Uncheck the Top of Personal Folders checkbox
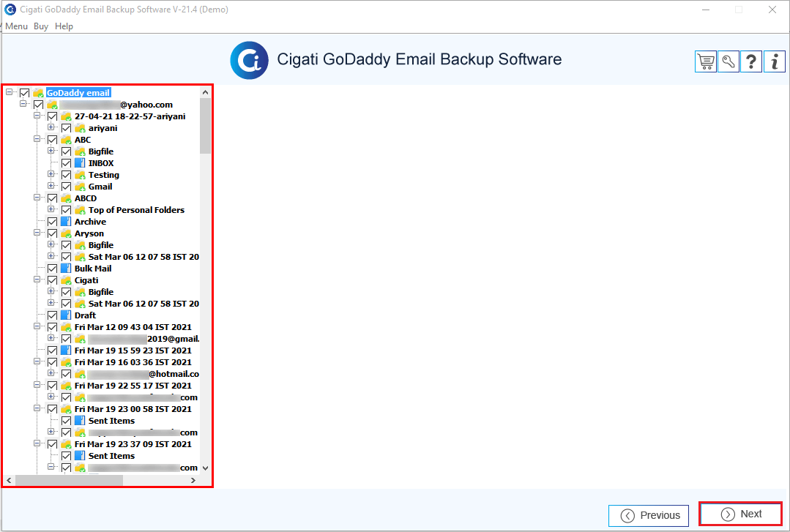790x532 pixels. [x=66, y=210]
